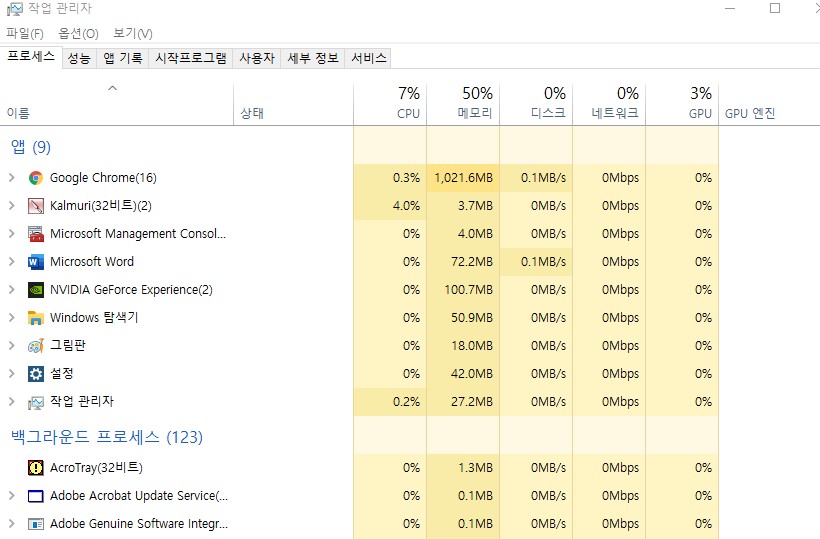820x539 pixels.
Task: Click Chrome's 0.3% CPU value
Action: pyautogui.click(x=406, y=178)
